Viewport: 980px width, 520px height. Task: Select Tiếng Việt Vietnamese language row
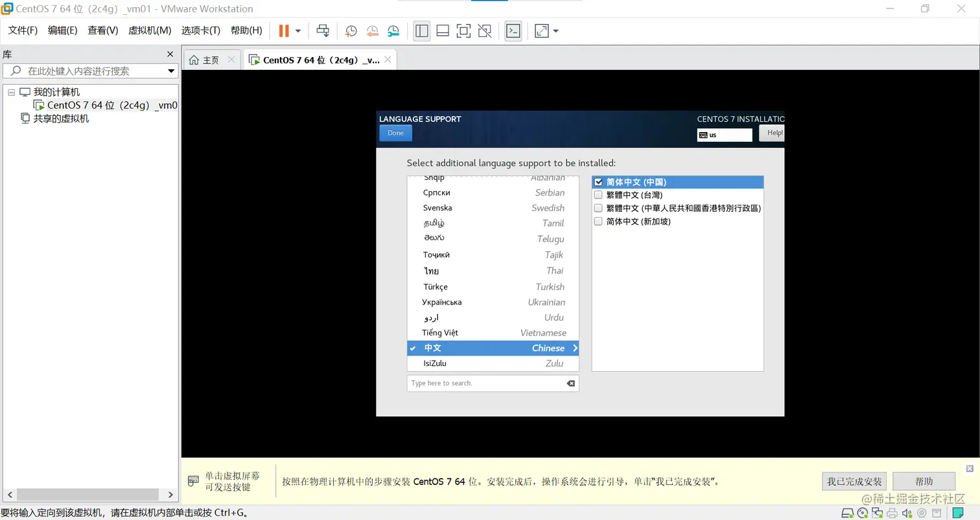coord(493,333)
